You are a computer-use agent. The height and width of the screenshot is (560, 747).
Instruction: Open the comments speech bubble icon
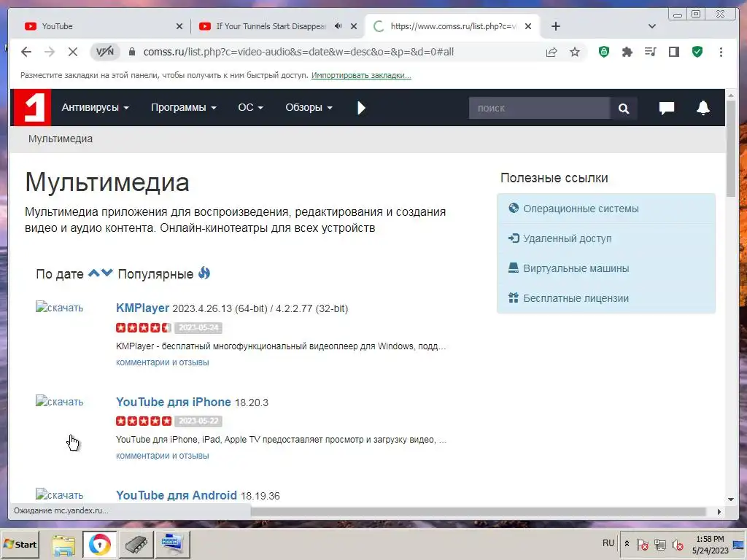point(667,108)
